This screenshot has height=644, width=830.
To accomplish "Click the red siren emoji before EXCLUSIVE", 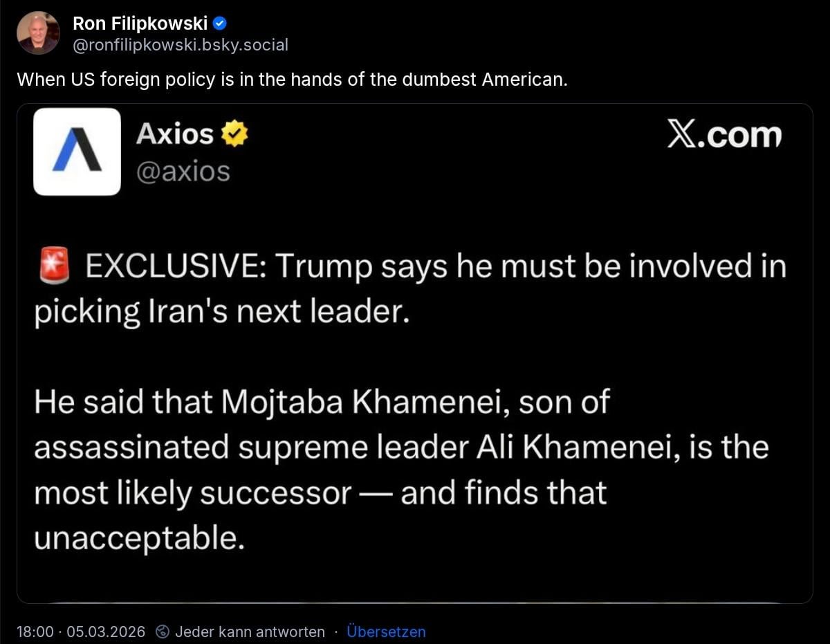I will 54,266.
